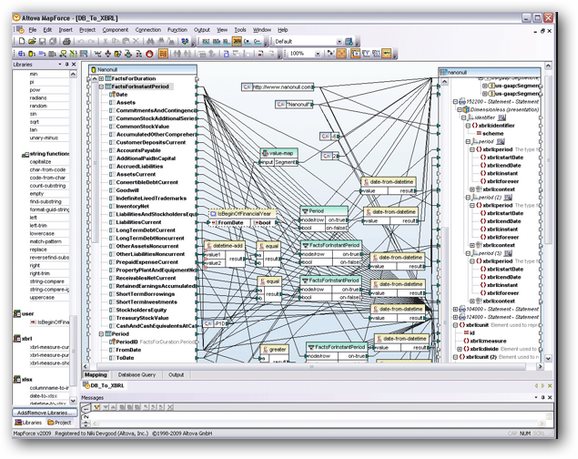Image resolution: width=578 pixels, height=459 pixels.
Task: Toggle the show annotations button
Action: pyautogui.click(x=355, y=54)
